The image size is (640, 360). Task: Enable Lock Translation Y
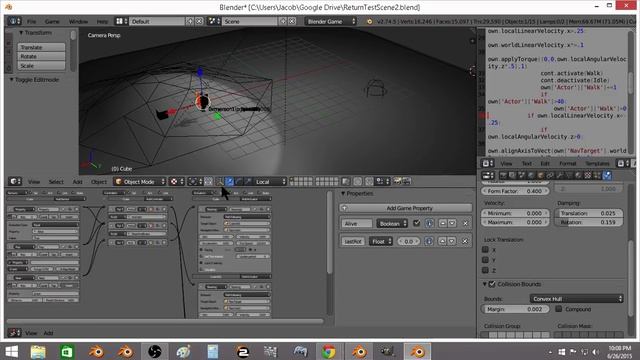coord(485,260)
